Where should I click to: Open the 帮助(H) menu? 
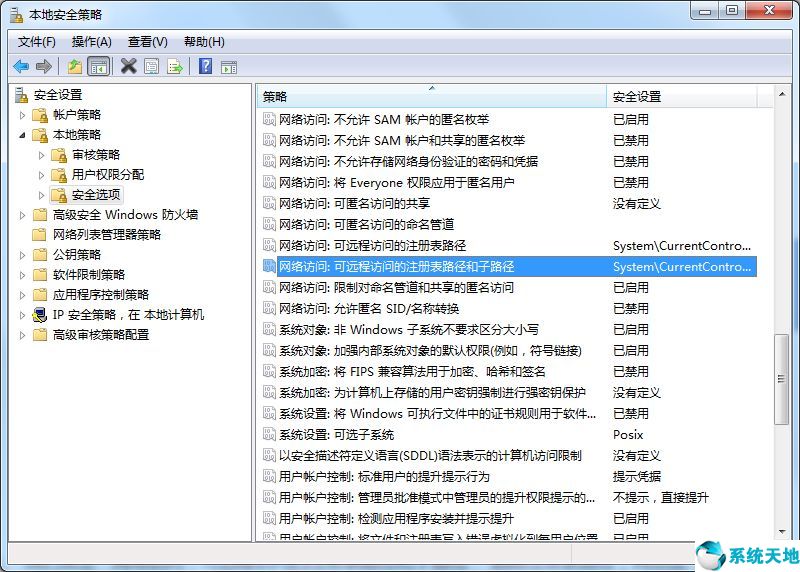click(204, 42)
